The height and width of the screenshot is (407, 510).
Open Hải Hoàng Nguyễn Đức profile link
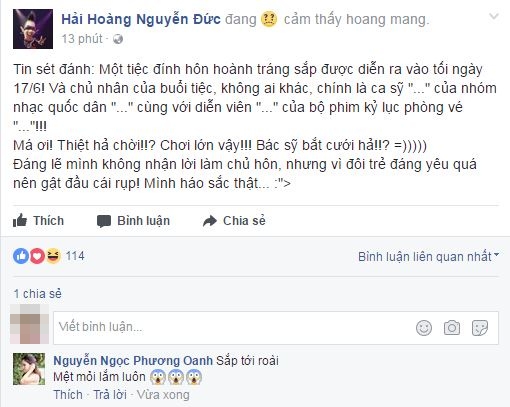[141, 19]
